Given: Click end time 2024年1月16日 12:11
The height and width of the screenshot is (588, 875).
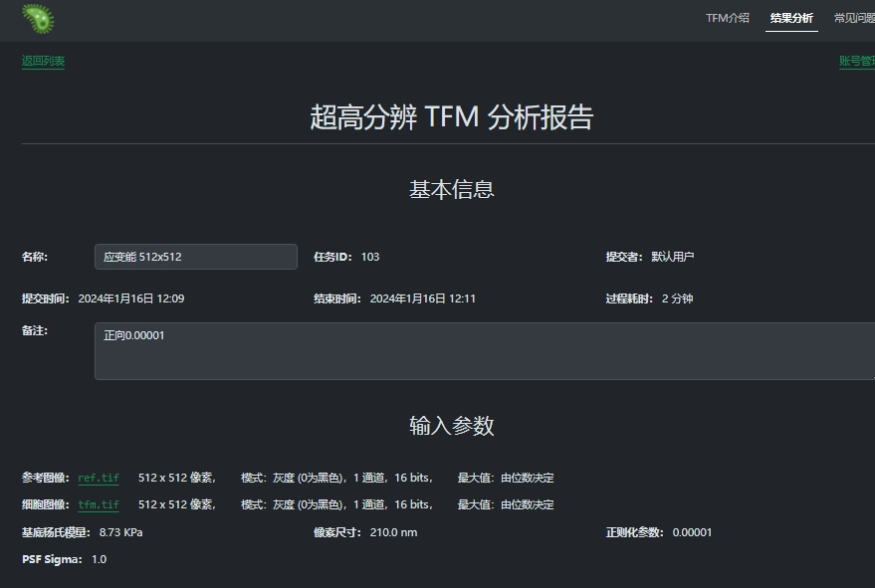Looking at the screenshot, I should 422,298.
